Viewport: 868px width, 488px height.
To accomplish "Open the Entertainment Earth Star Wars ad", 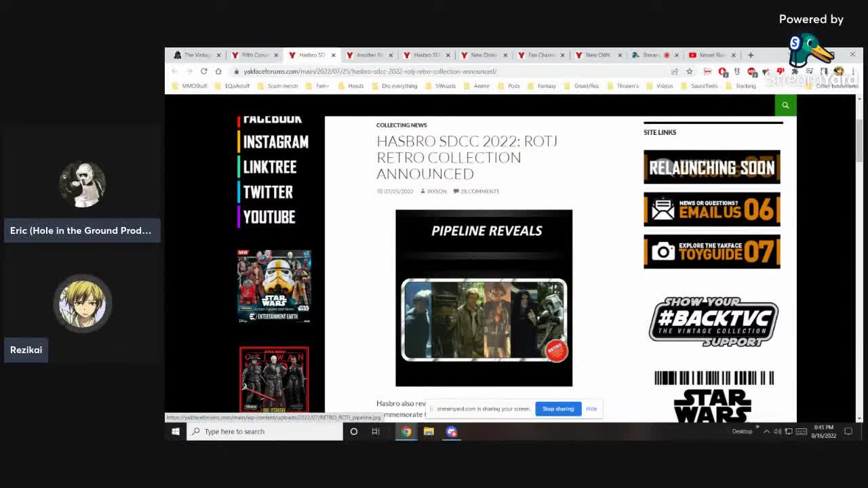I will (274, 286).
